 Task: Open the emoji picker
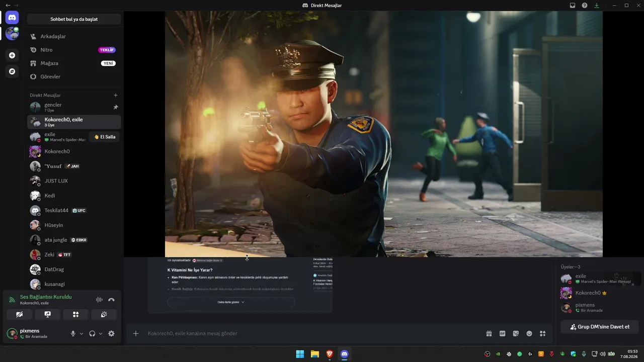click(x=529, y=333)
